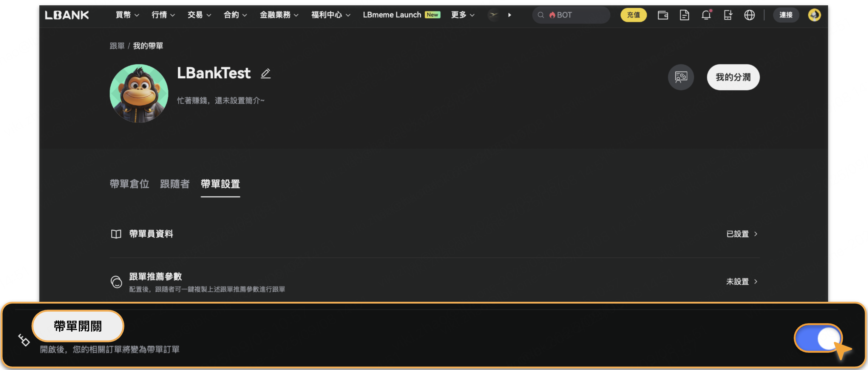Click the book icon for 帶單員資料
This screenshot has height=370, width=868.
pyautogui.click(x=116, y=234)
